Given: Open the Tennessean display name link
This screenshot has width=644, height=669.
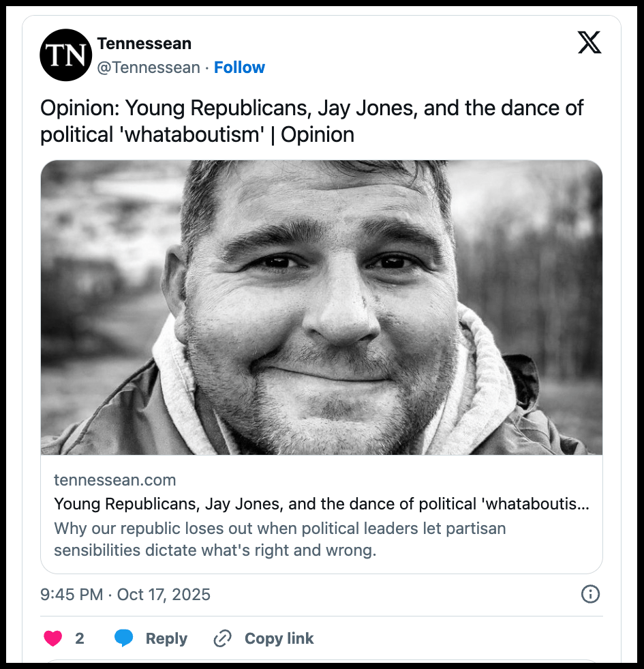Looking at the screenshot, I should (144, 44).
